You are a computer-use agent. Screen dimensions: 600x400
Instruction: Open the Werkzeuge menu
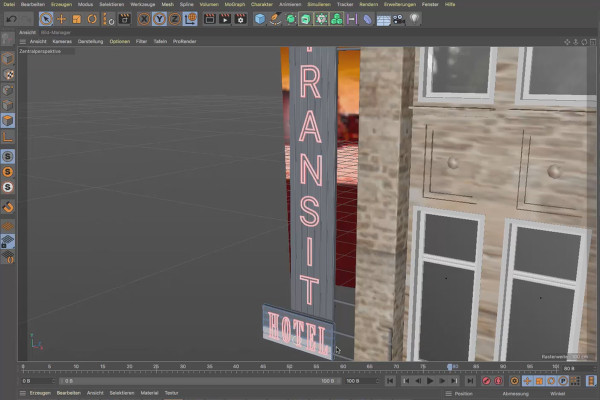[142, 4]
